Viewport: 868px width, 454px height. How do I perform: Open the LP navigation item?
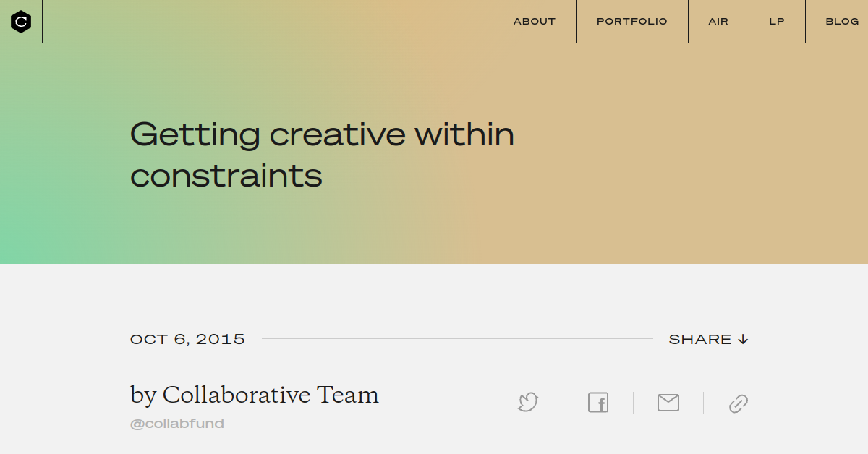point(776,21)
